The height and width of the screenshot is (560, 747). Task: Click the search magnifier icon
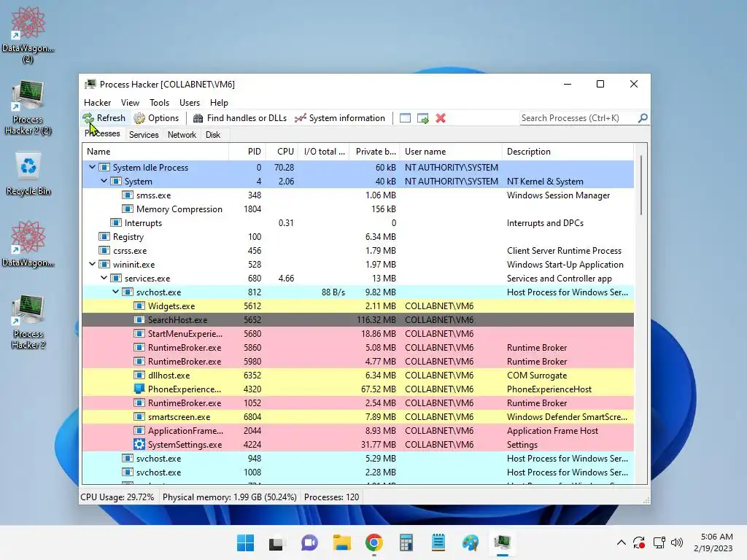(643, 117)
